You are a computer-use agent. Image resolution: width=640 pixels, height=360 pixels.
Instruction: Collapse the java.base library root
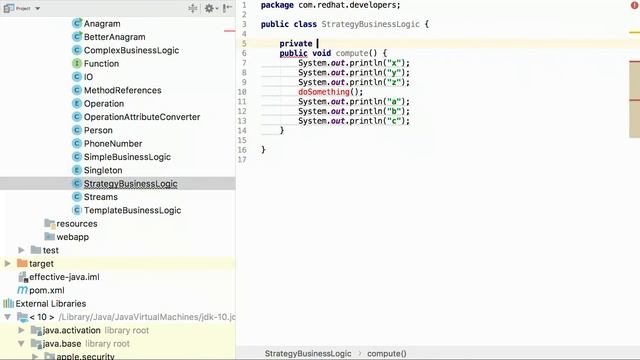(x=21, y=344)
